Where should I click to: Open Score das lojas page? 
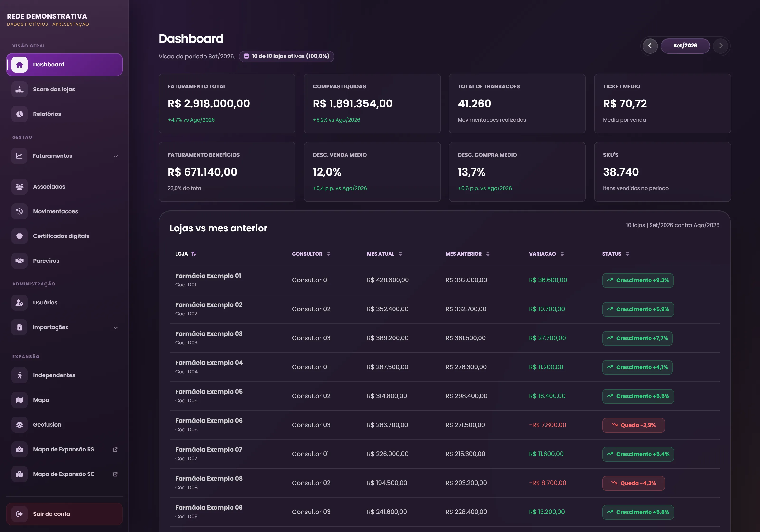click(x=64, y=89)
